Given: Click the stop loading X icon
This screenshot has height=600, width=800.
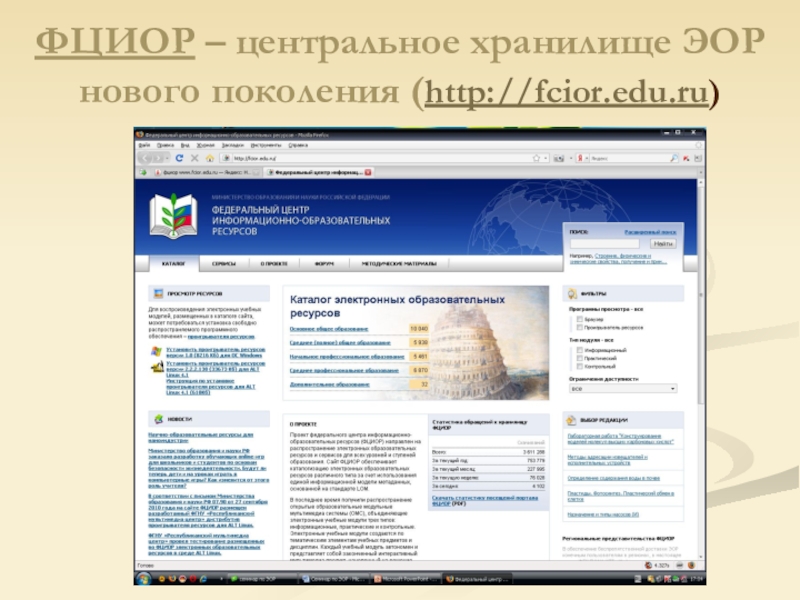Looking at the screenshot, I should [194, 158].
